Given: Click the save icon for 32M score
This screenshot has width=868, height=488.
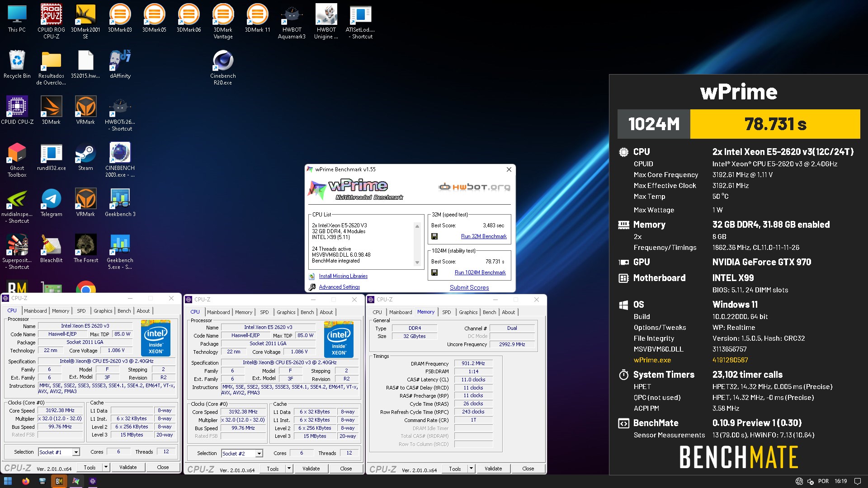Looking at the screenshot, I should coord(434,236).
